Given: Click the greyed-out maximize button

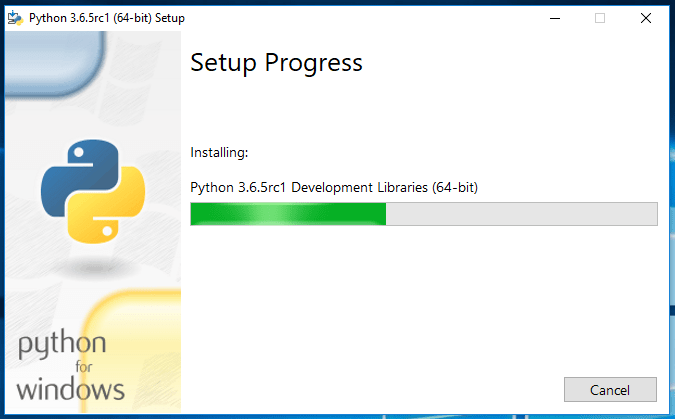Looking at the screenshot, I should (600, 18).
